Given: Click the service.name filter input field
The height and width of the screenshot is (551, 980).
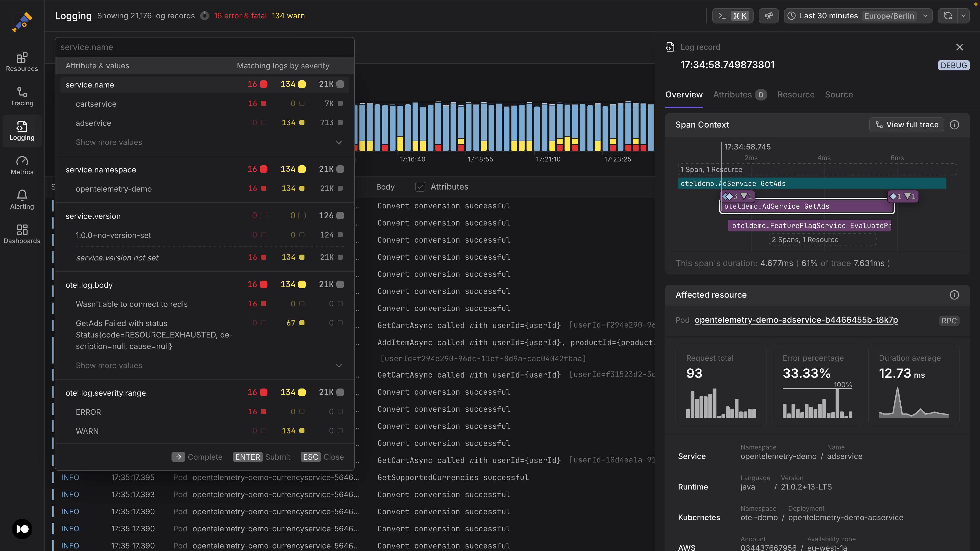Looking at the screenshot, I should [205, 47].
